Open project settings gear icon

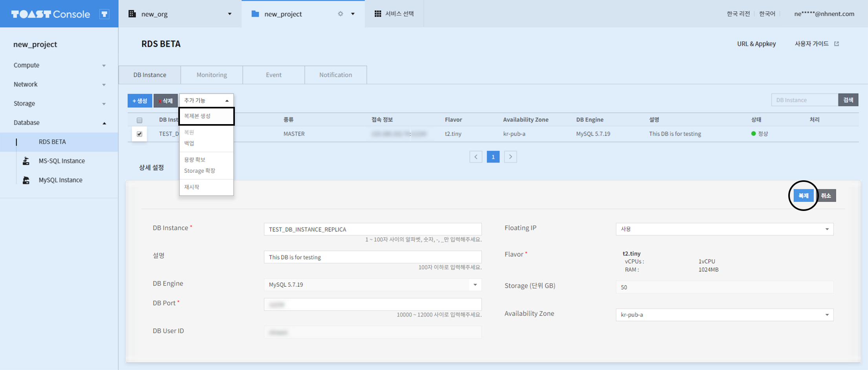point(341,14)
